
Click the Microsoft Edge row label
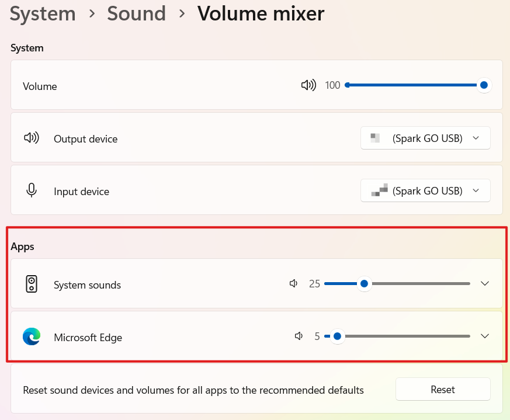click(88, 338)
